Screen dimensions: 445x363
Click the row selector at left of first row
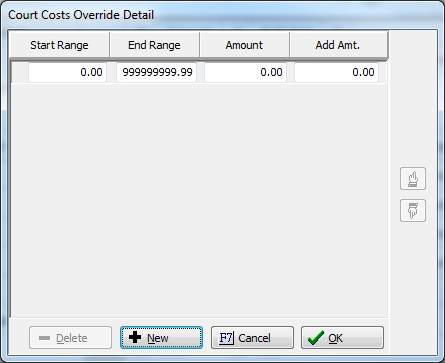(x=20, y=72)
